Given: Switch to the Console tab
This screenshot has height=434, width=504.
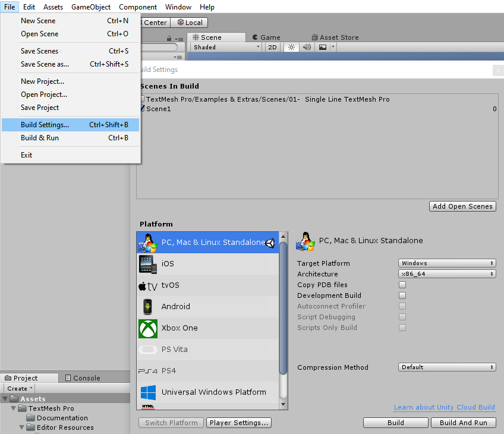Looking at the screenshot, I should click(83, 378).
